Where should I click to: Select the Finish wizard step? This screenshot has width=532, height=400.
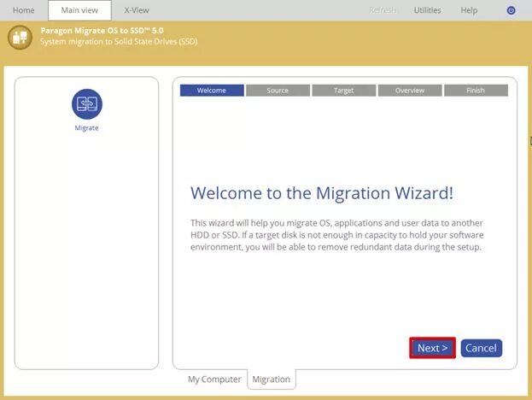coord(476,91)
